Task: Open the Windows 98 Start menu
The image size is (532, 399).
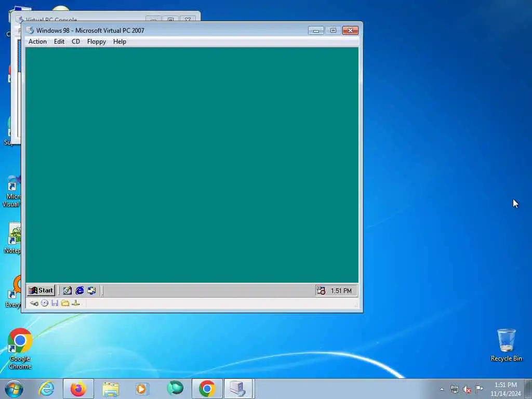Action: [x=41, y=290]
